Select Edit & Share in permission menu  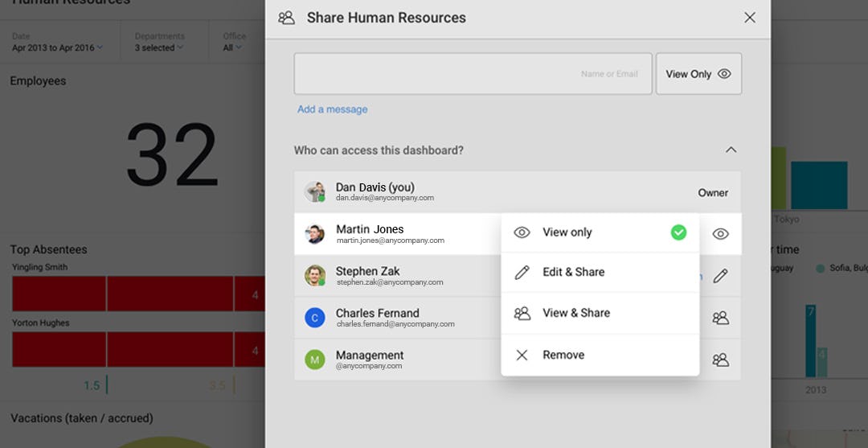pyautogui.click(x=600, y=273)
